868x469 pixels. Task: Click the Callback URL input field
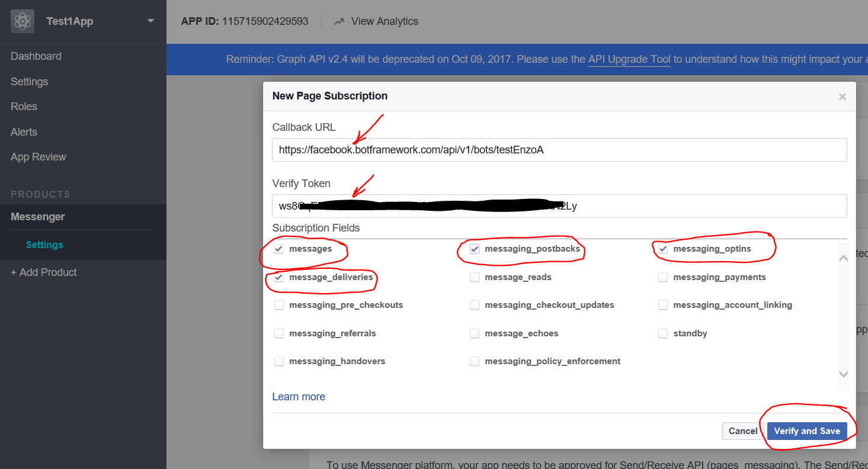(x=559, y=150)
